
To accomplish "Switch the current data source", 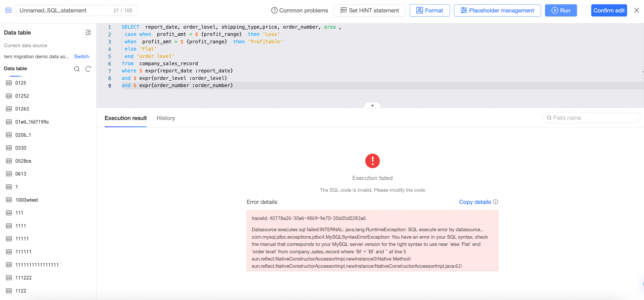I will (x=81, y=56).
